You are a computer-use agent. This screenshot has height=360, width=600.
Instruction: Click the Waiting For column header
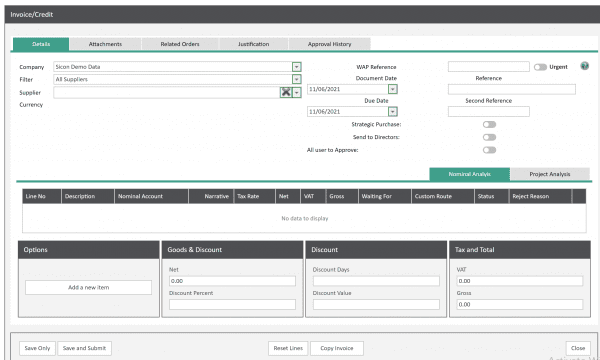tap(385, 196)
